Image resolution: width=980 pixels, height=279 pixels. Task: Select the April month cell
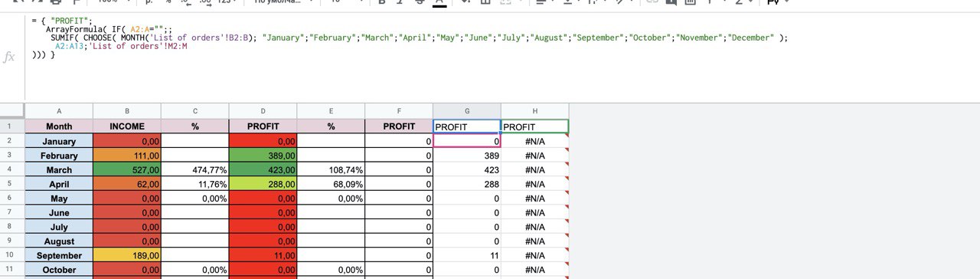pos(59,184)
